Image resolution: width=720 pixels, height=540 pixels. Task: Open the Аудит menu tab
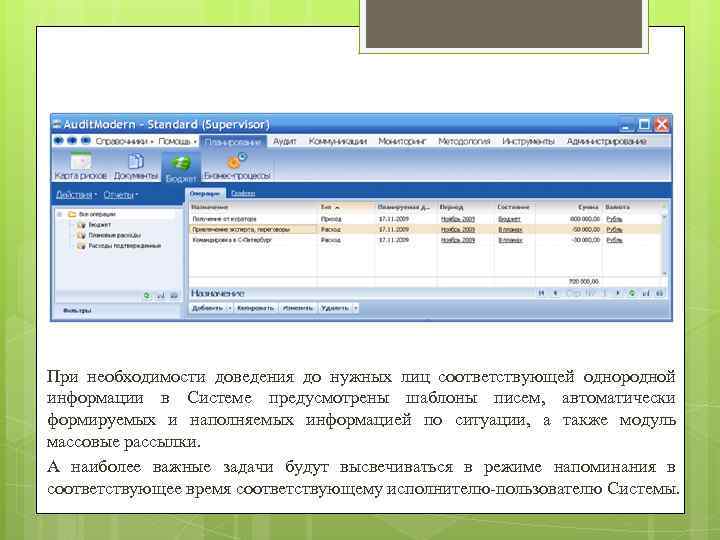284,141
